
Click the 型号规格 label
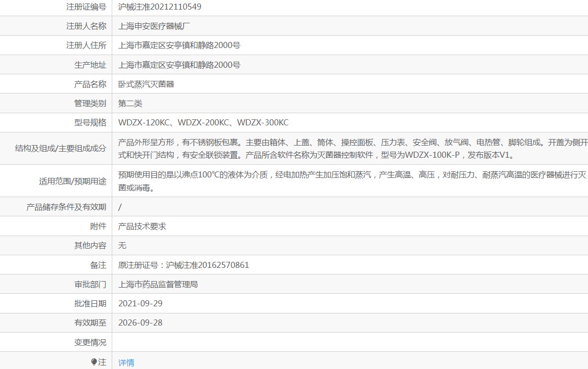[x=91, y=123]
